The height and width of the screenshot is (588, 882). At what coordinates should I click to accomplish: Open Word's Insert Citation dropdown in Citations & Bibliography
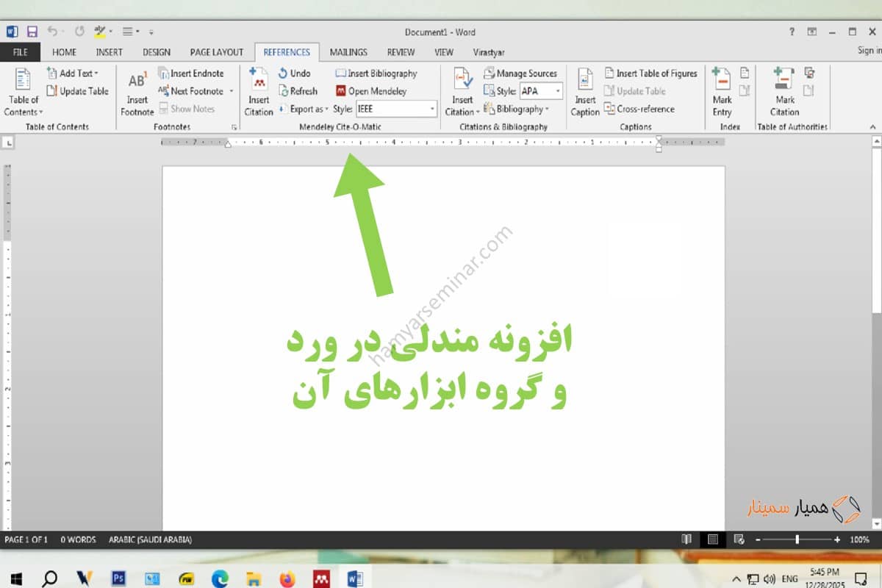click(462, 93)
